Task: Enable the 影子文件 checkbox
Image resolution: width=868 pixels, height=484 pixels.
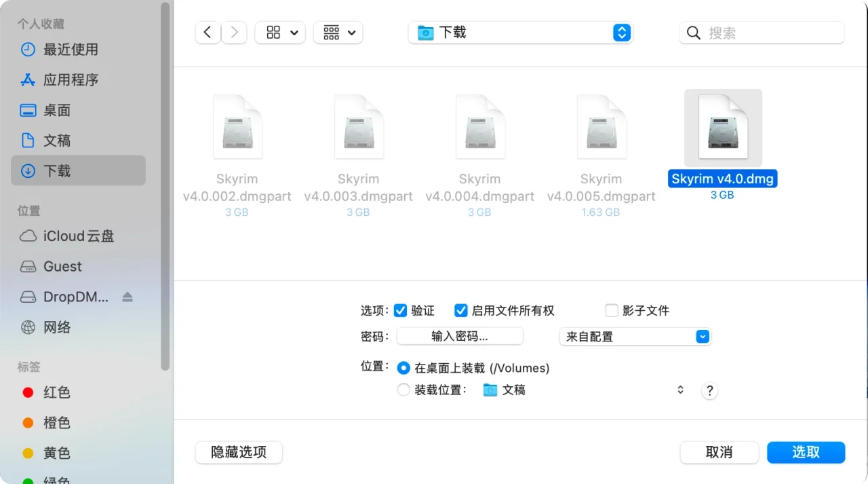Action: click(612, 310)
